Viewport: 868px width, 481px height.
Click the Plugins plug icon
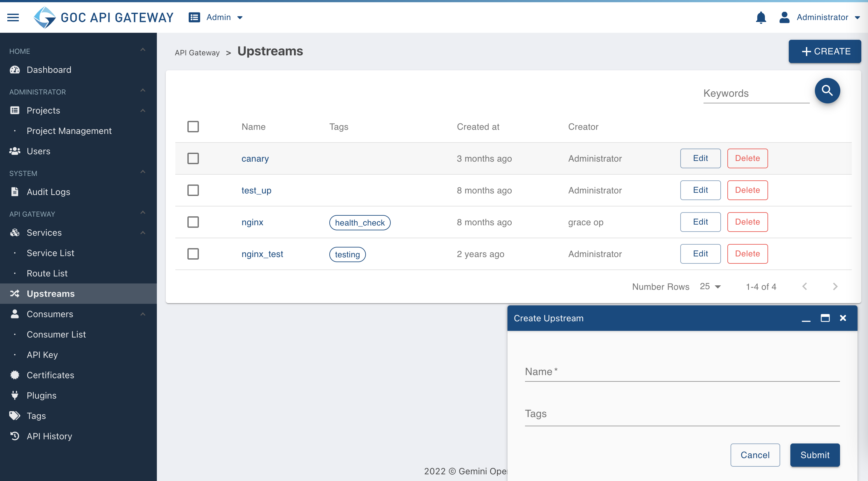coord(15,395)
